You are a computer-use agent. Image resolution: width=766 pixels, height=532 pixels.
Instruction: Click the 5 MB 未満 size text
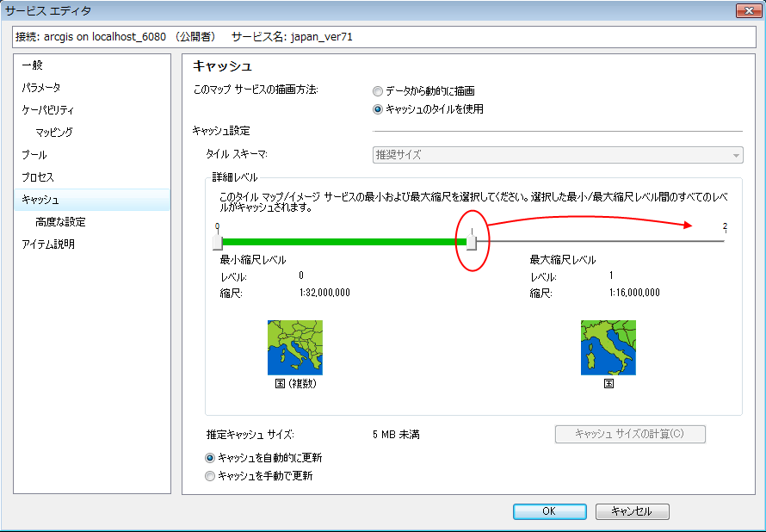[396, 435]
